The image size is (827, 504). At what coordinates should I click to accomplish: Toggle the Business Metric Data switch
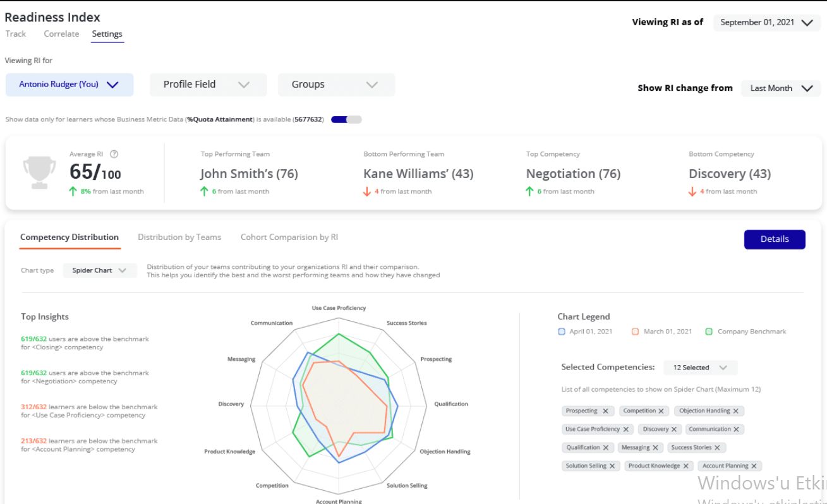[x=346, y=119]
